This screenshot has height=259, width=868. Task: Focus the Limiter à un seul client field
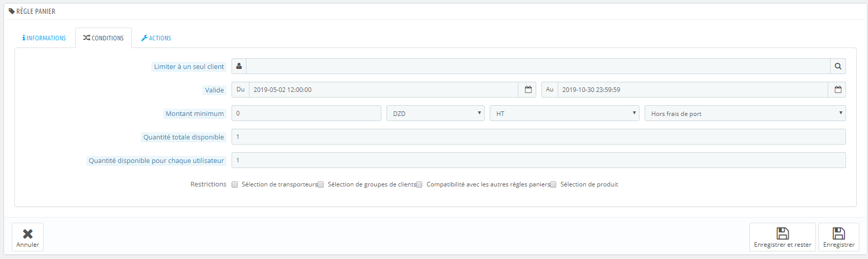(x=538, y=66)
